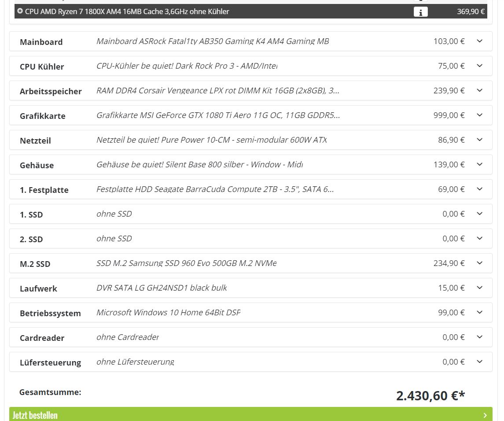Click the Jetzt bestellen order button
The image size is (504, 421).
[251, 414]
